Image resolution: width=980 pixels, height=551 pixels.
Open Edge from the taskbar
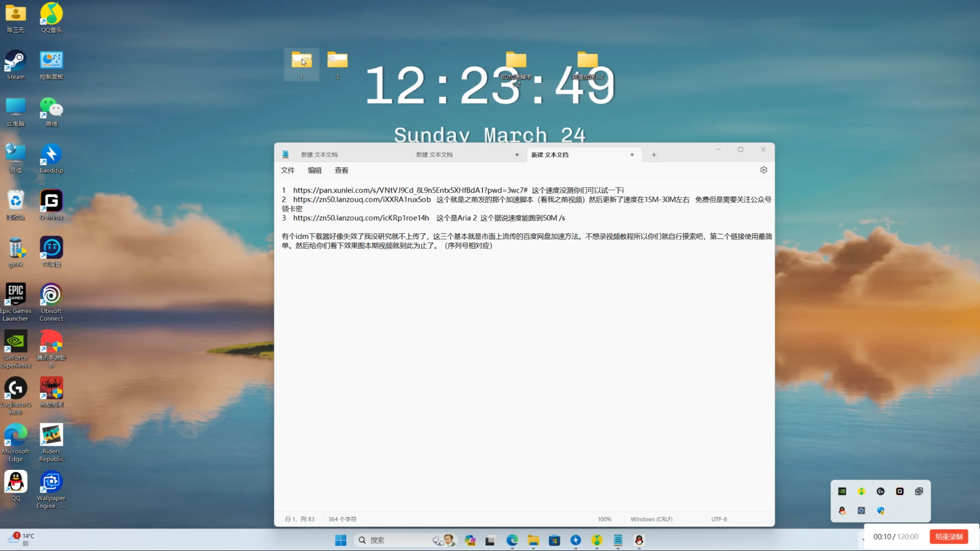coord(512,540)
